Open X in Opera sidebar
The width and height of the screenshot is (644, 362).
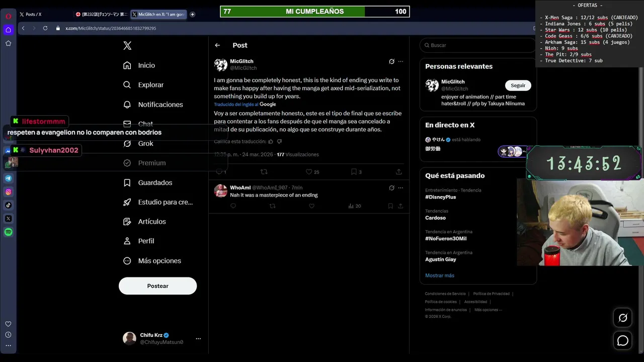pos(9,219)
